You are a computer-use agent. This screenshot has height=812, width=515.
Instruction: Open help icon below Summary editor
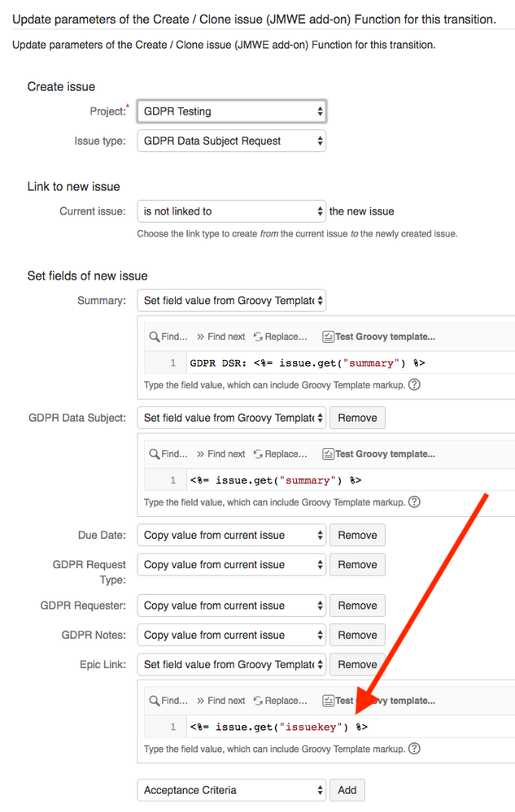(414, 384)
